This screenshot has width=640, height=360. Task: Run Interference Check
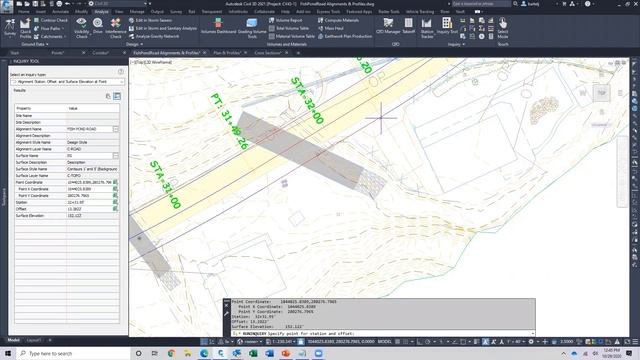pyautogui.click(x=116, y=28)
